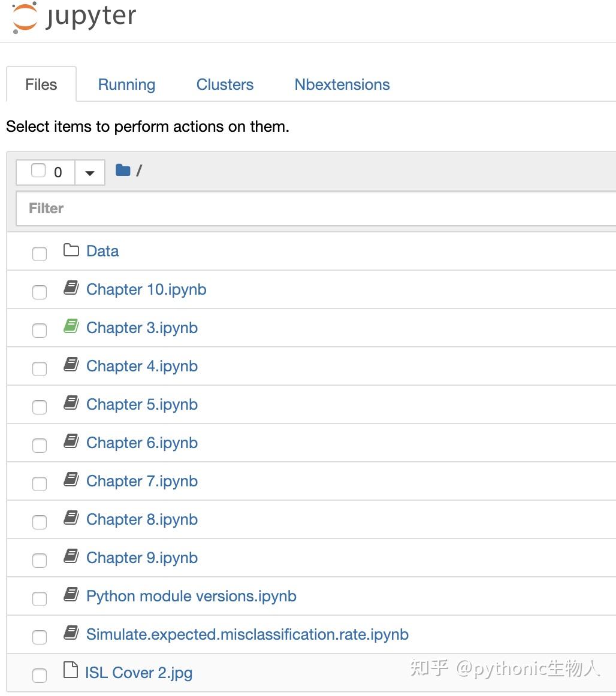This screenshot has width=616, height=696.
Task: Click the Chapter 10 notebook icon
Action: [71, 289]
